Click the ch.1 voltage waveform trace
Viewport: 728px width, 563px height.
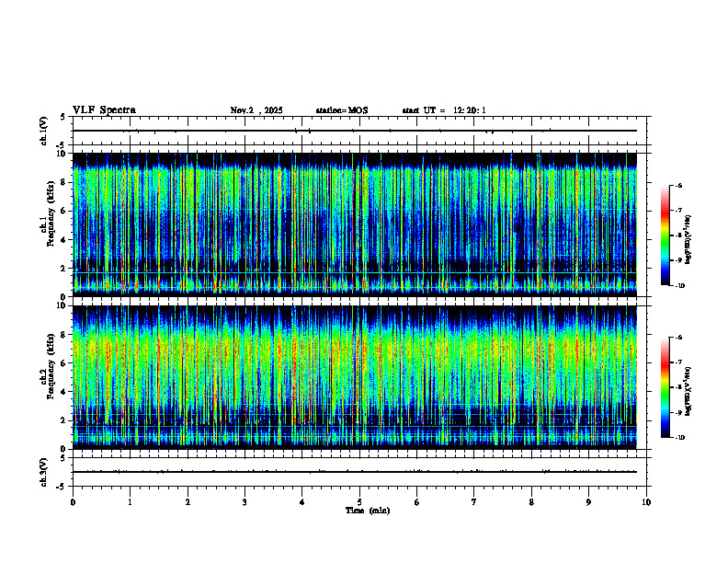pyautogui.click(x=355, y=131)
